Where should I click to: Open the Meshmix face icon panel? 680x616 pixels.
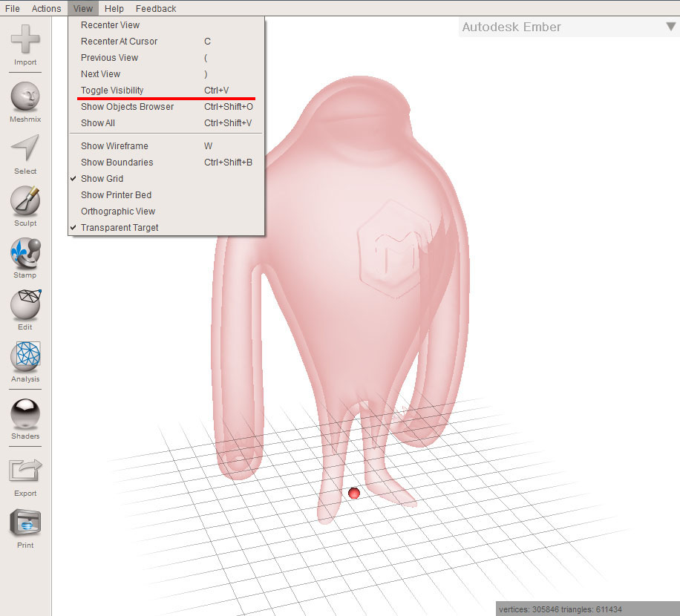(25, 96)
